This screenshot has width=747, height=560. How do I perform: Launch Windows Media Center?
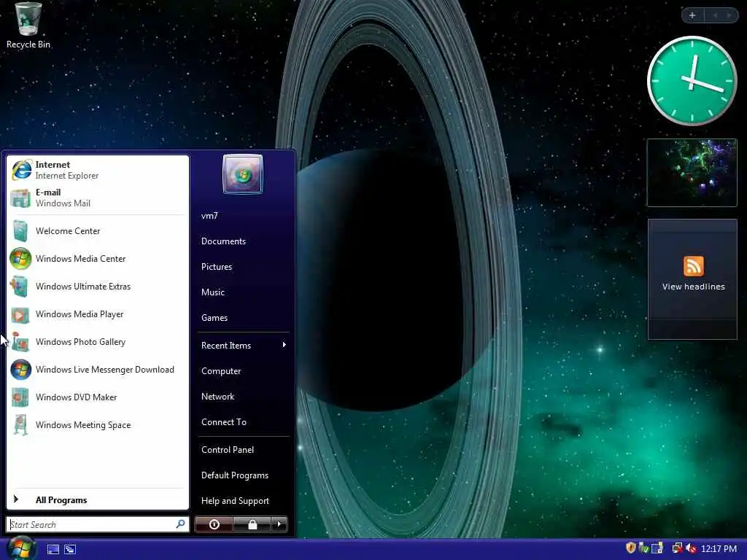pyautogui.click(x=98, y=259)
